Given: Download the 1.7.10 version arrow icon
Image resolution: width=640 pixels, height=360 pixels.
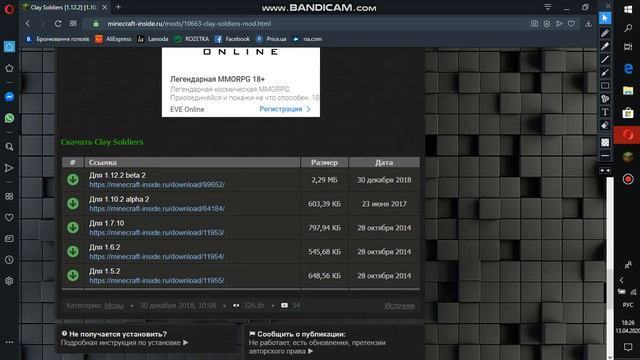Looking at the screenshot, I should (x=73, y=227).
